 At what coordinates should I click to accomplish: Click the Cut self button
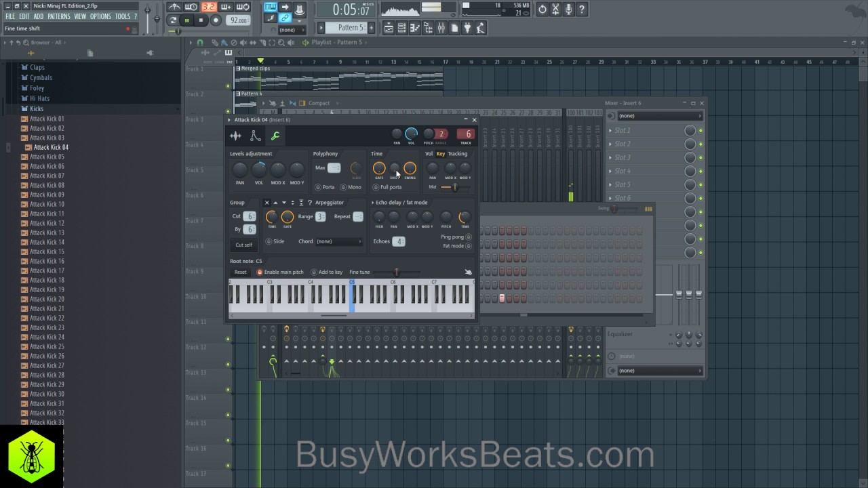[x=243, y=245]
